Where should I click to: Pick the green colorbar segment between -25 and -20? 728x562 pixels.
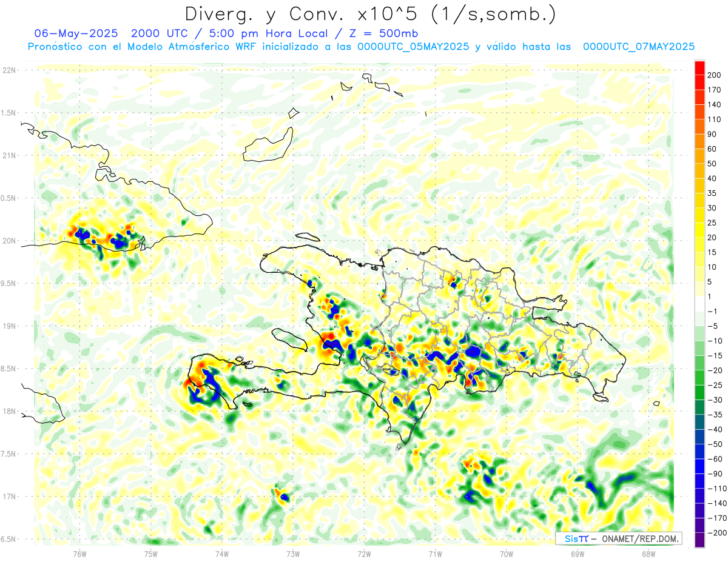pos(699,378)
